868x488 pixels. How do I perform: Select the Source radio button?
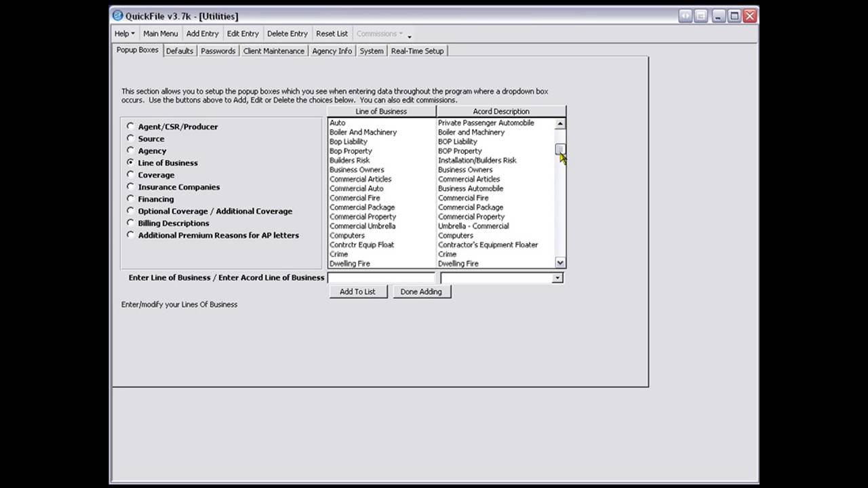(x=130, y=138)
